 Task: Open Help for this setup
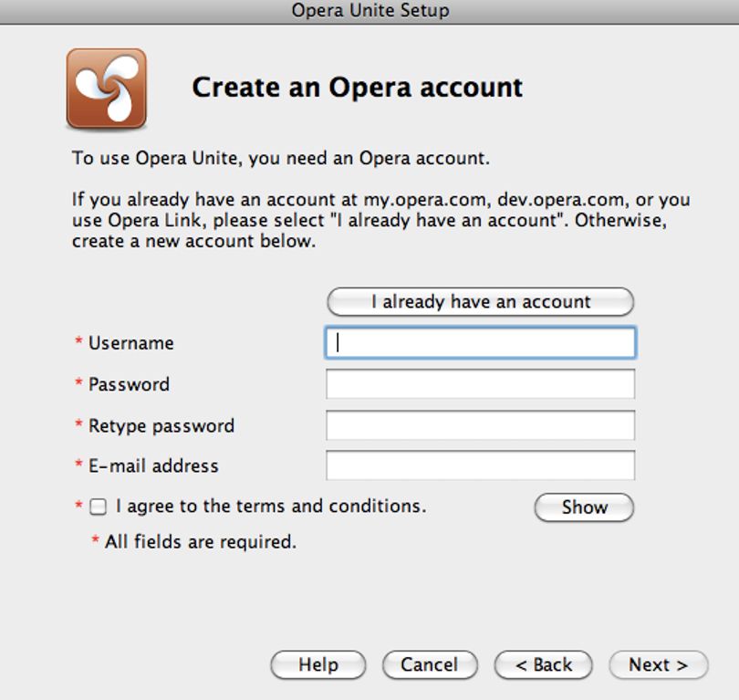click(x=318, y=664)
